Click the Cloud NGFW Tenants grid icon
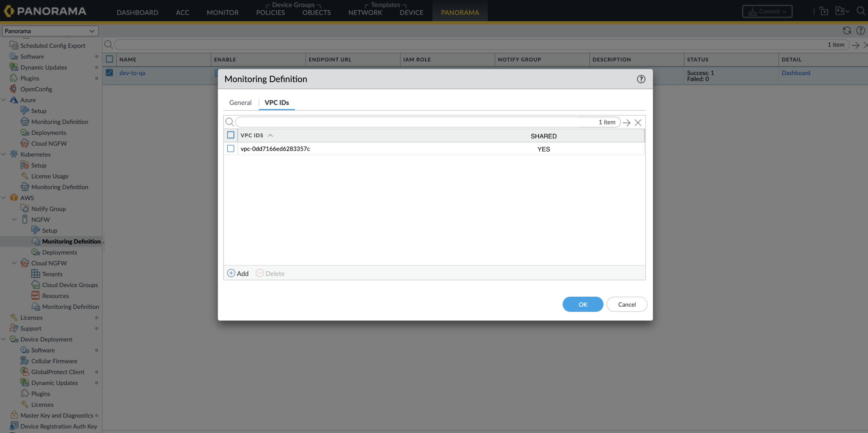Image resolution: width=868 pixels, height=433 pixels. [x=35, y=274]
